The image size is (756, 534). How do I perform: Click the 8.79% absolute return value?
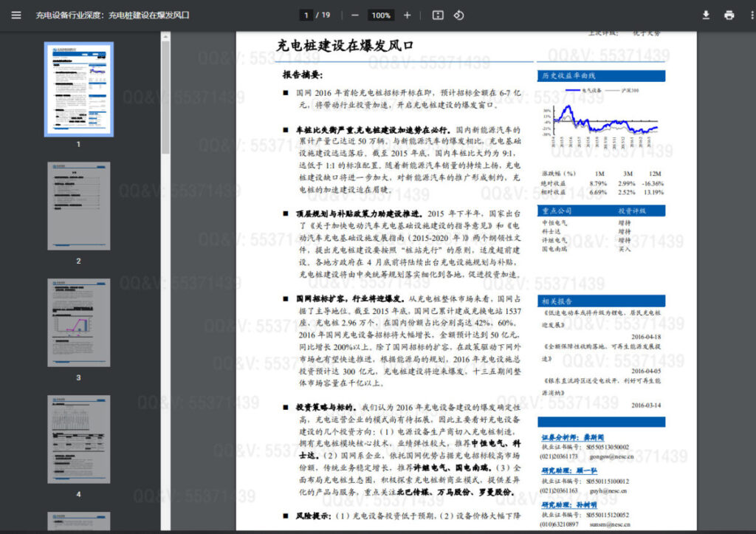[x=598, y=183]
